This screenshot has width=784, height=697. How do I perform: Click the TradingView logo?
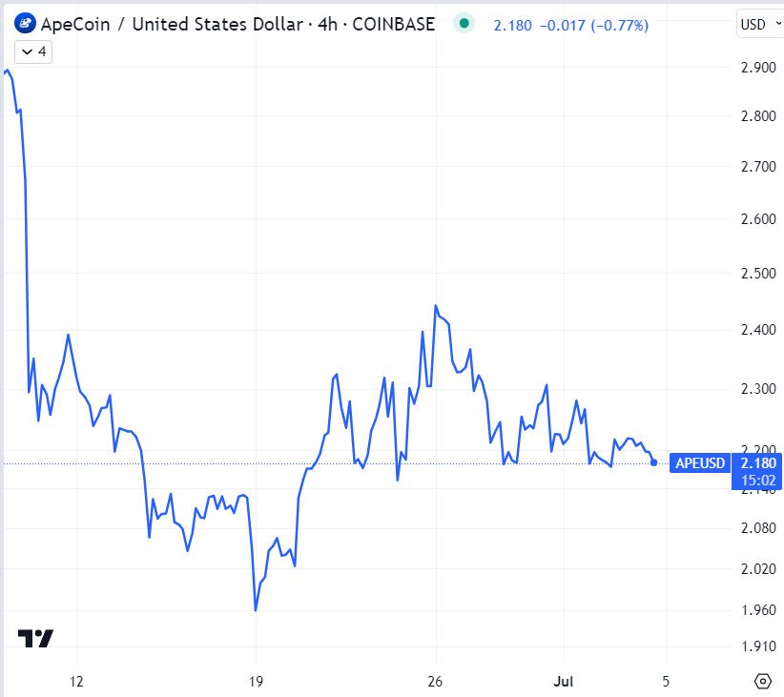click(35, 639)
